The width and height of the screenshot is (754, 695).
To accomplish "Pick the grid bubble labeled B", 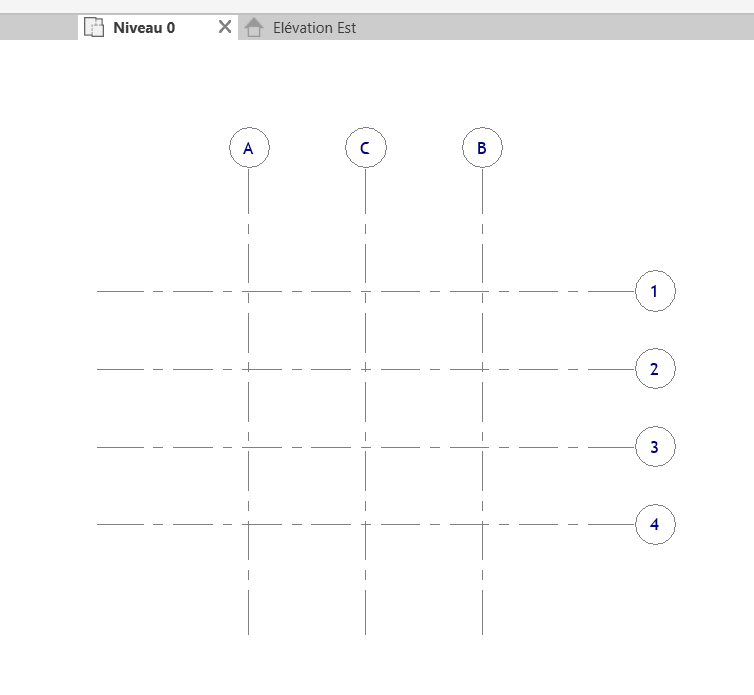I will [482, 148].
